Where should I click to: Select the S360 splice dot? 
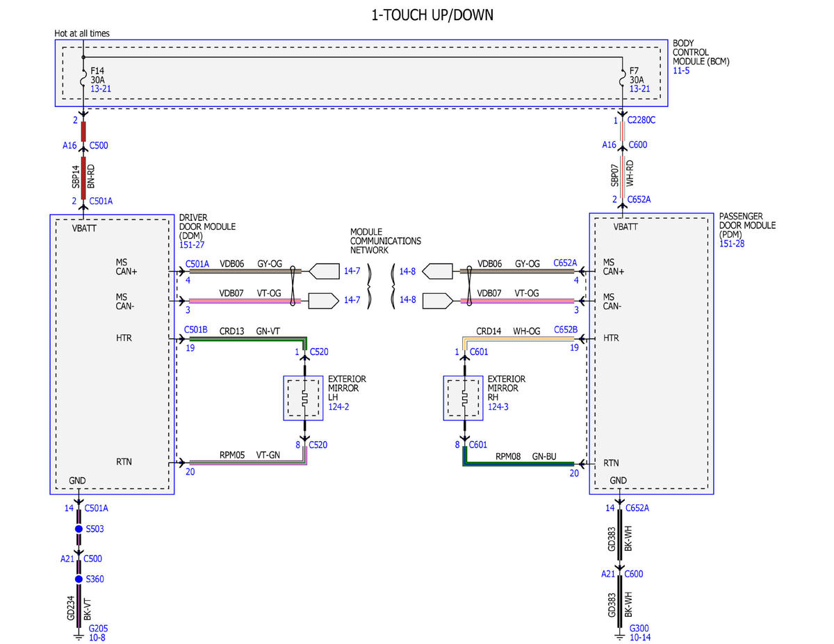click(79, 579)
